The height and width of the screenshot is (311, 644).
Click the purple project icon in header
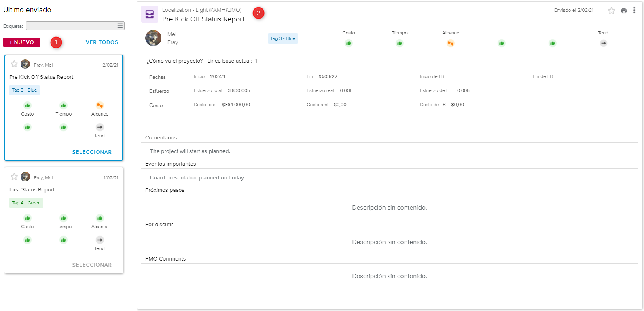pyautogui.click(x=150, y=14)
